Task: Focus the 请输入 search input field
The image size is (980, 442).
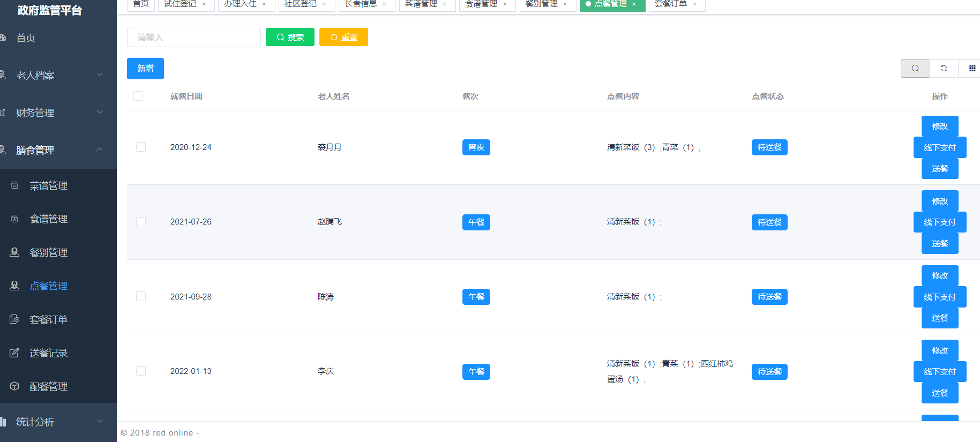Action: coord(193,37)
